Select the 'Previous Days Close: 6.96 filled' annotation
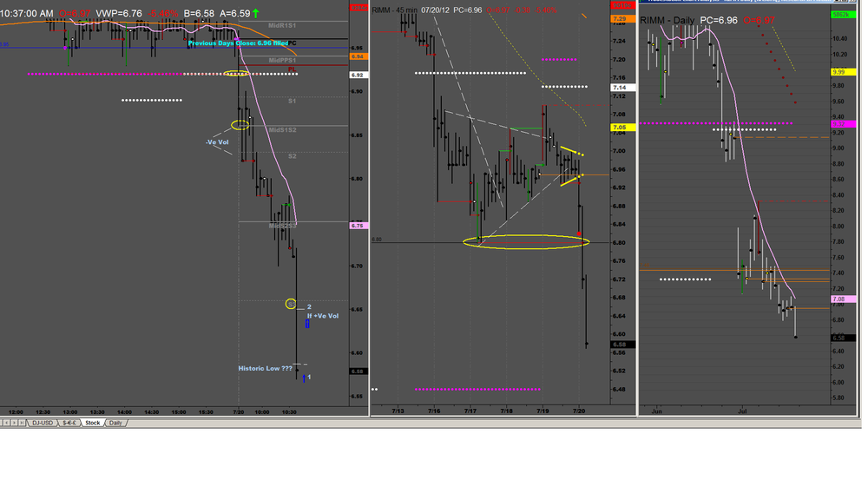The width and height of the screenshot is (868, 480). [x=238, y=43]
